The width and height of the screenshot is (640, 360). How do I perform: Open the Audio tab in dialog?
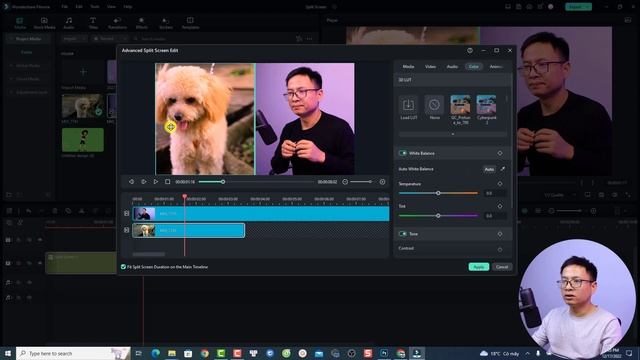(452, 67)
